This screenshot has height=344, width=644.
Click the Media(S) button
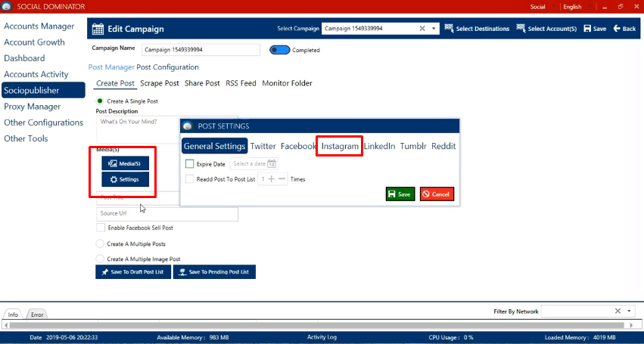point(126,163)
